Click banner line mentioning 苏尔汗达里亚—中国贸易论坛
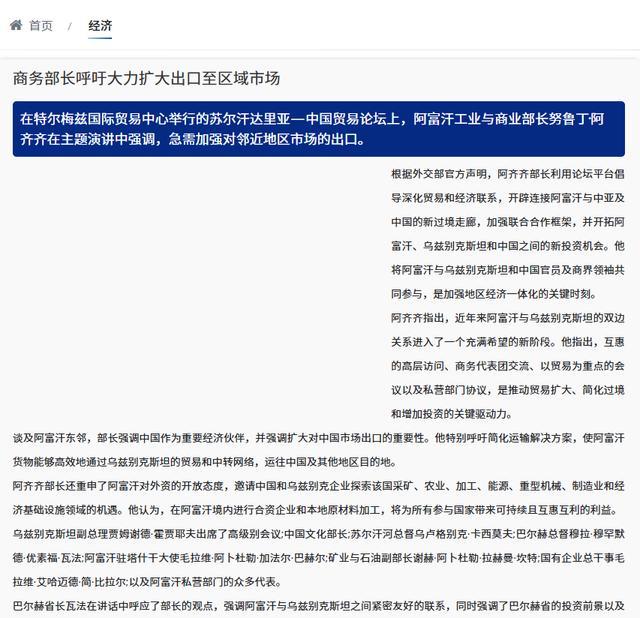 (312, 119)
